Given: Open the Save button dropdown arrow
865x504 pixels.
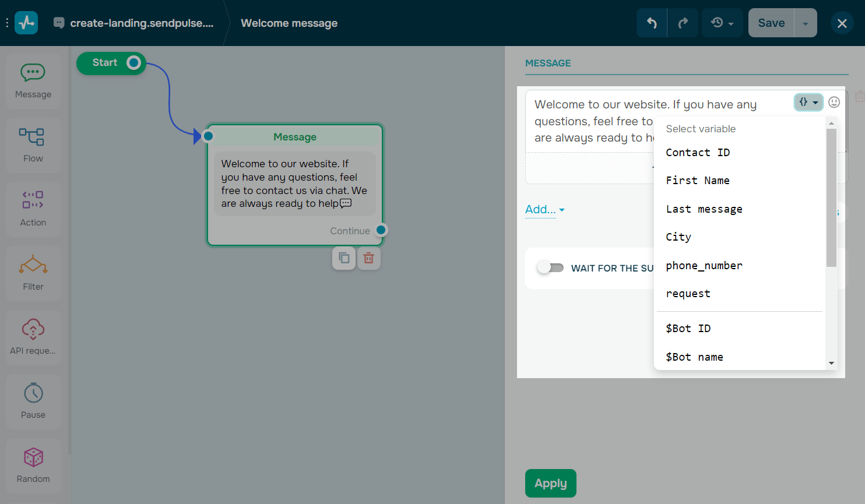Looking at the screenshot, I should pyautogui.click(x=806, y=23).
